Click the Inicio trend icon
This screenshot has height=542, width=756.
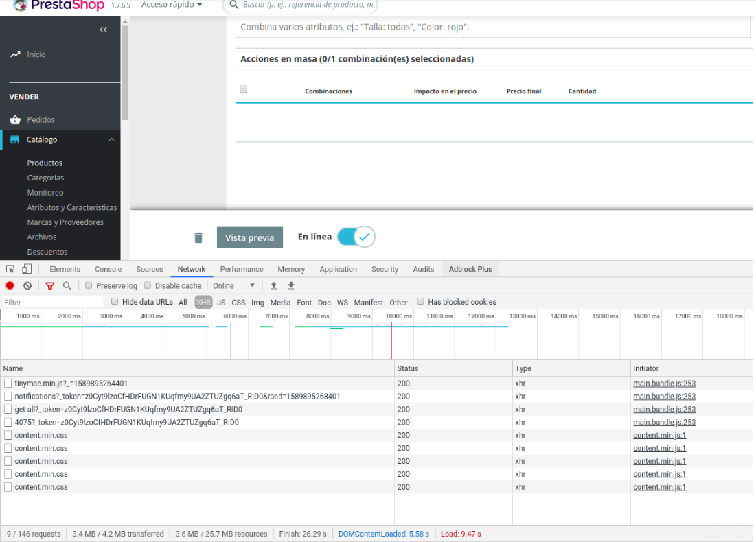coord(15,54)
